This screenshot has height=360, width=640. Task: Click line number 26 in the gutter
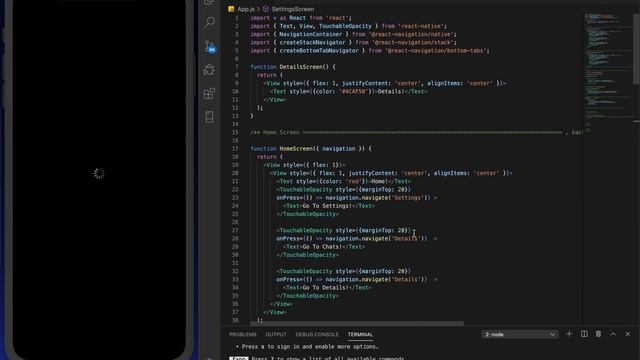click(235, 222)
